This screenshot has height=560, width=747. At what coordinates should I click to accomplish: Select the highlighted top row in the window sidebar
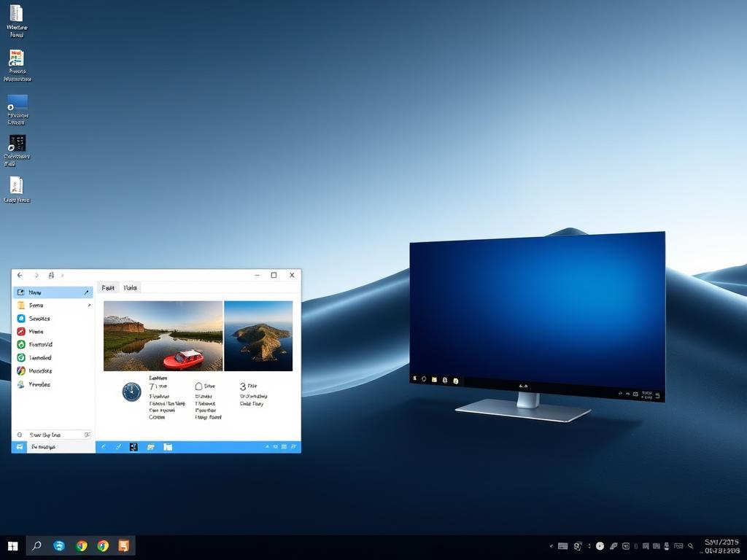click(53, 292)
